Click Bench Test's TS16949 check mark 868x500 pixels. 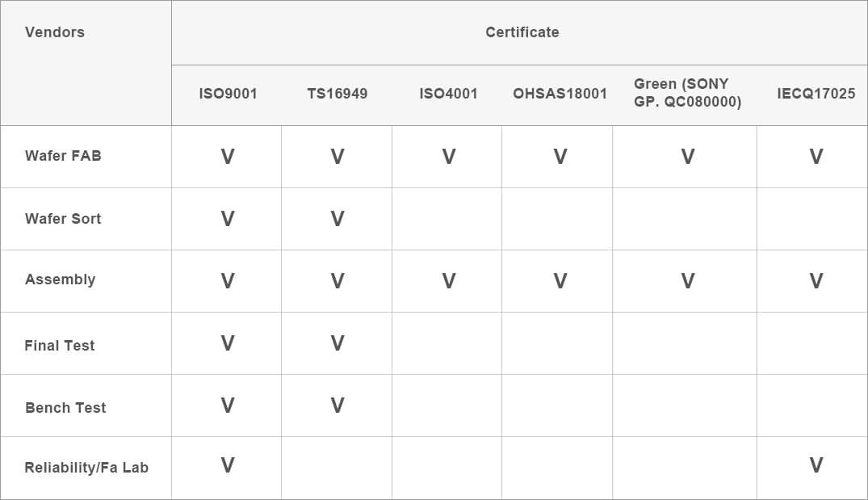338,405
